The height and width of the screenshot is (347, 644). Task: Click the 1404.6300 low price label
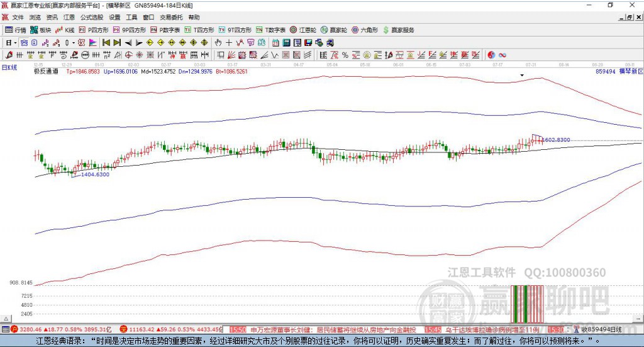point(96,174)
